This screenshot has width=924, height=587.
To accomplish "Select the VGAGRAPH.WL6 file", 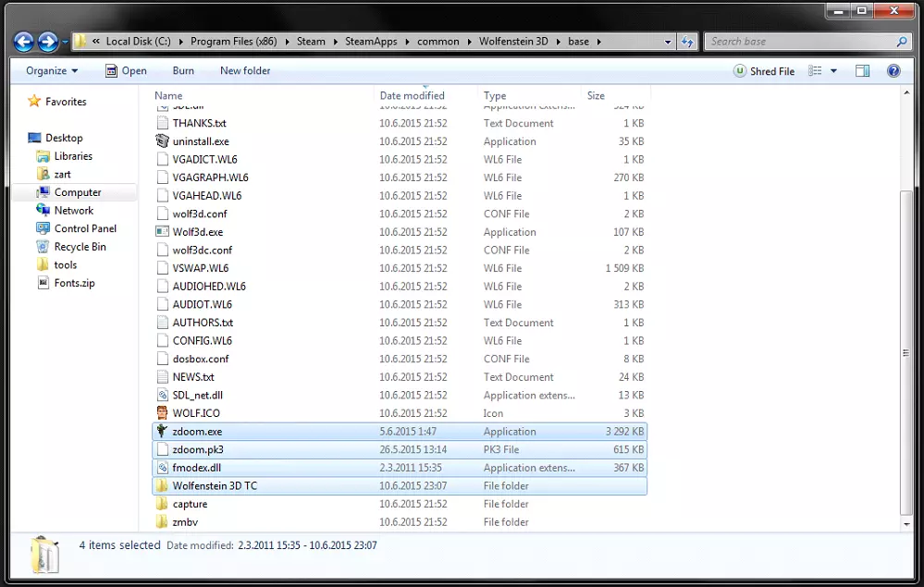I will (x=400, y=177).
